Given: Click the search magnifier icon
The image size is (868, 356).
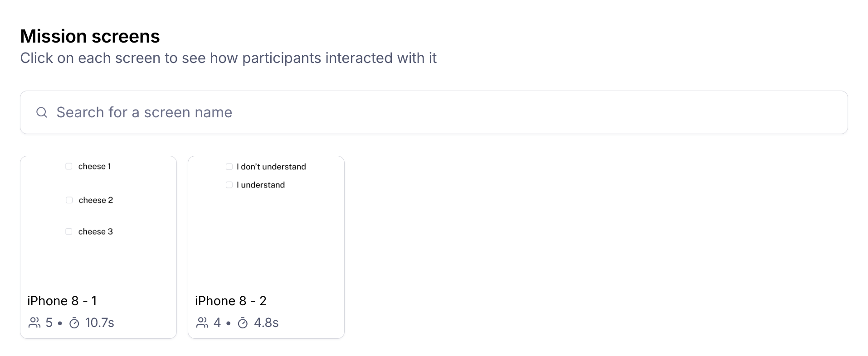Looking at the screenshot, I should [x=42, y=112].
